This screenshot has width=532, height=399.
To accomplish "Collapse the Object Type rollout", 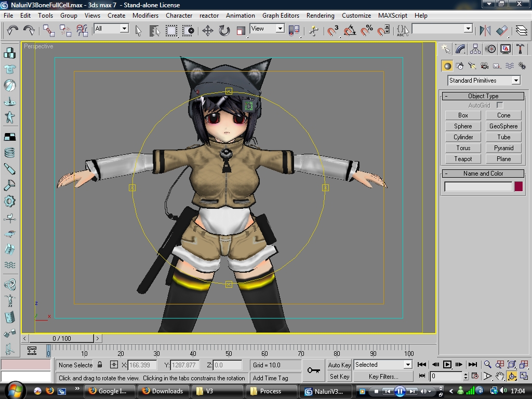I will click(x=483, y=96).
